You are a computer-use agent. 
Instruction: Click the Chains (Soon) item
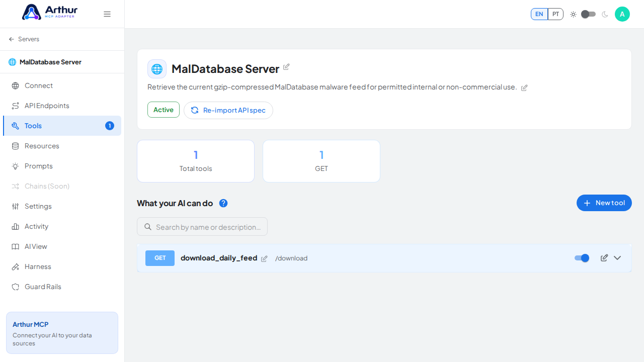click(62, 186)
